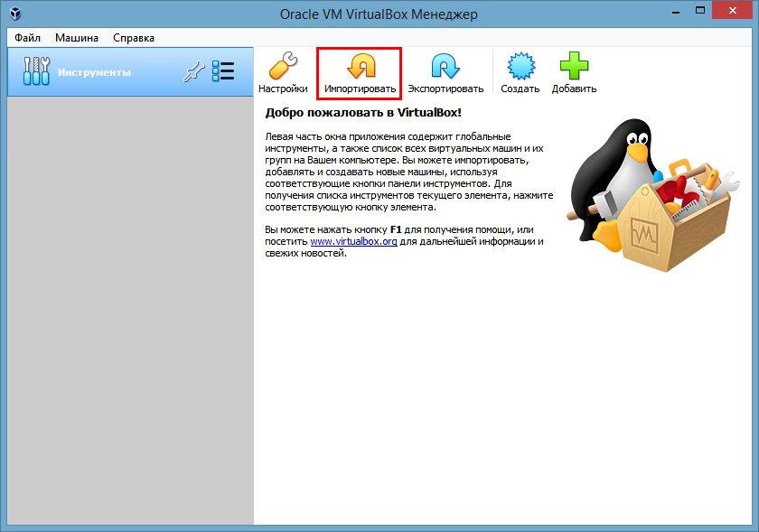The height and width of the screenshot is (532, 759).
Task: Open the tools list menu icon
Action: (x=223, y=71)
